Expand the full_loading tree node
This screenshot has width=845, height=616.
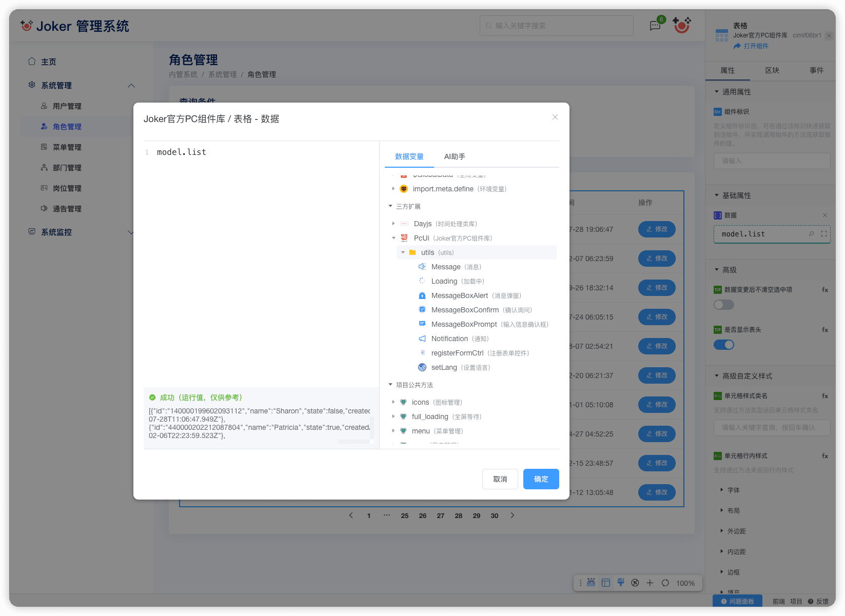coord(394,416)
